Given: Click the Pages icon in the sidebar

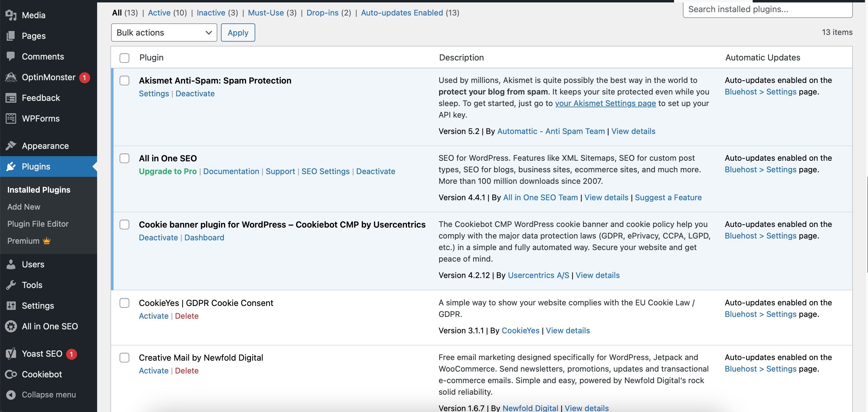Looking at the screenshot, I should coord(11,36).
